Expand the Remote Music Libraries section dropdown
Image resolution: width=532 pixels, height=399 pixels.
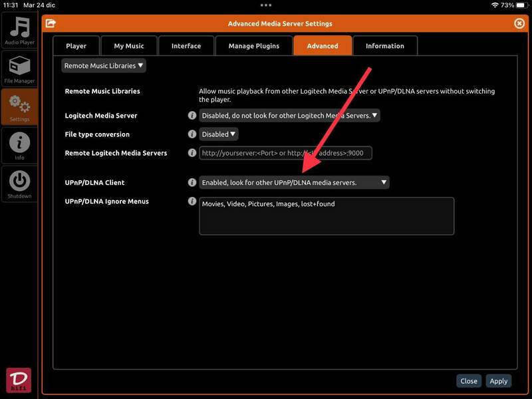[104, 66]
